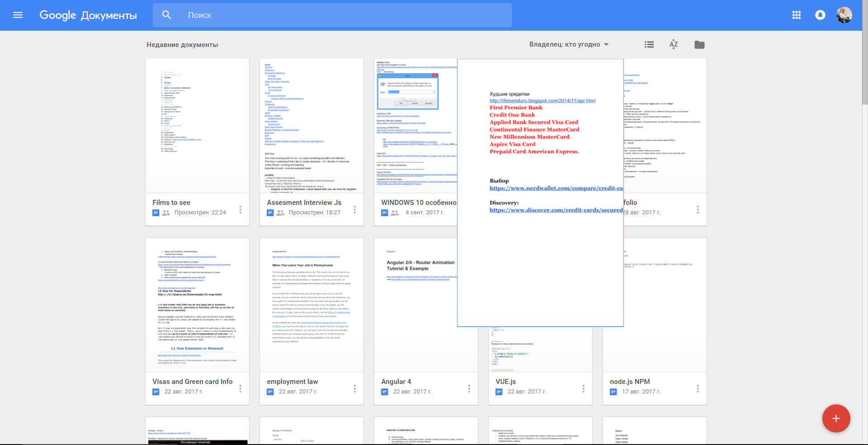Create a new document with plus button

[836, 418]
